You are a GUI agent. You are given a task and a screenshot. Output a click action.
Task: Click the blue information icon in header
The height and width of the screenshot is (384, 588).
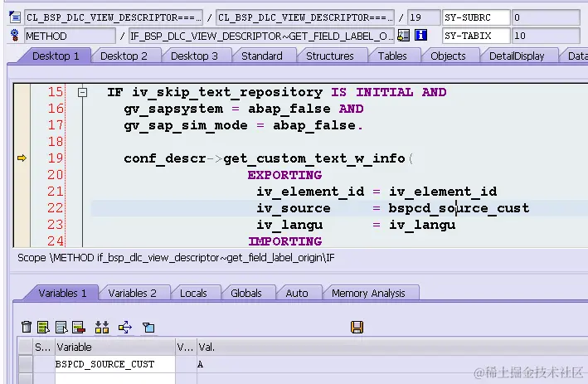tap(420, 36)
